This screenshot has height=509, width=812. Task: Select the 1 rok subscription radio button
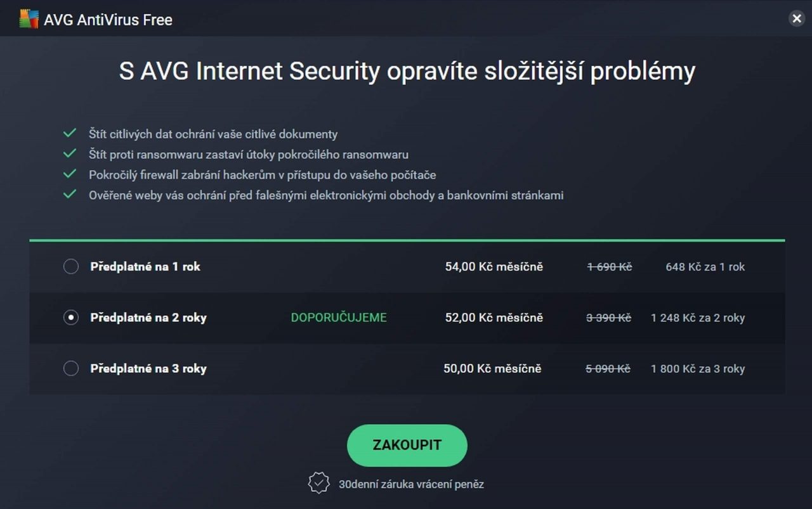pyautogui.click(x=71, y=267)
